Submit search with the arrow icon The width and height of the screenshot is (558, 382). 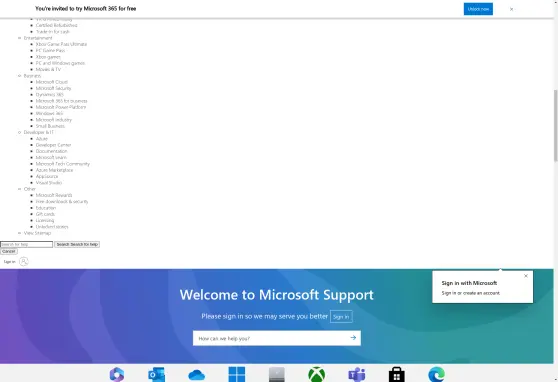click(x=353, y=337)
